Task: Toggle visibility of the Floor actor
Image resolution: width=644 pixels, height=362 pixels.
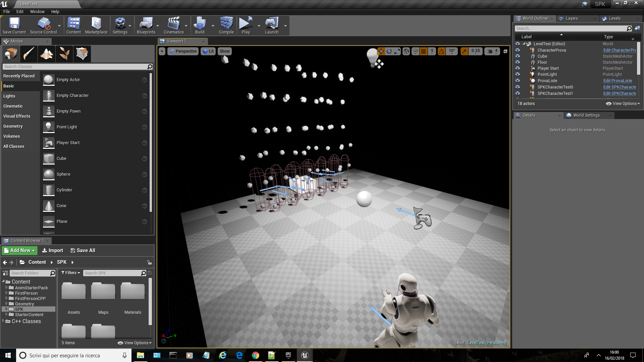Action: (x=518, y=62)
